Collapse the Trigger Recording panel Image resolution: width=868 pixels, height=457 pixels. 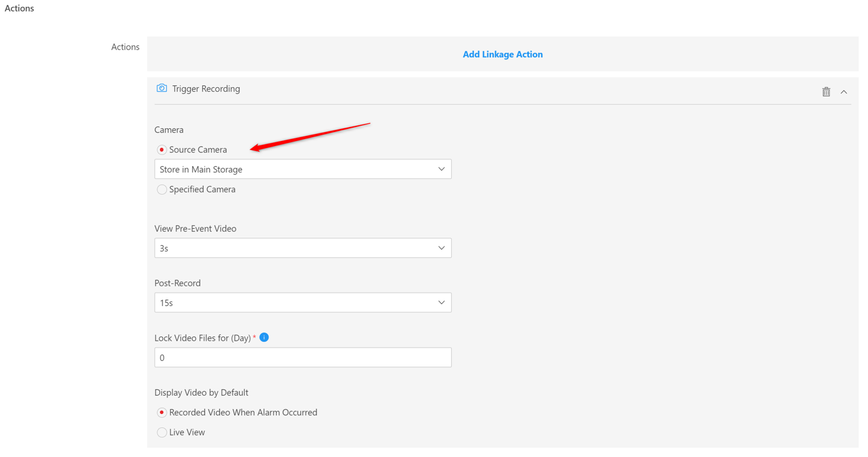(843, 92)
